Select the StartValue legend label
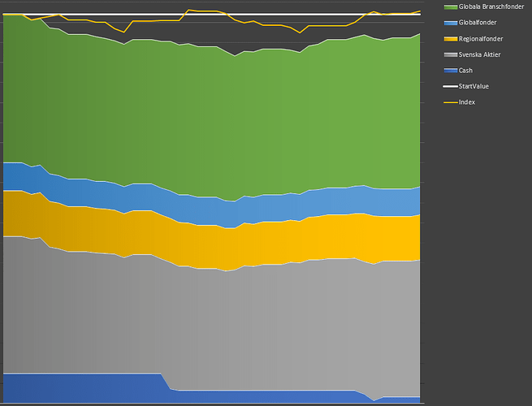Image resolution: width=532 pixels, height=406 pixels. (x=474, y=86)
